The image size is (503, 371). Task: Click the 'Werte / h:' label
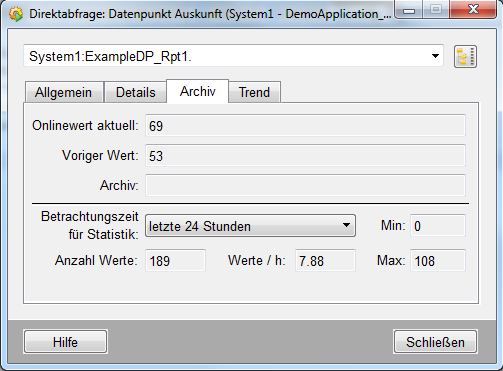(257, 260)
